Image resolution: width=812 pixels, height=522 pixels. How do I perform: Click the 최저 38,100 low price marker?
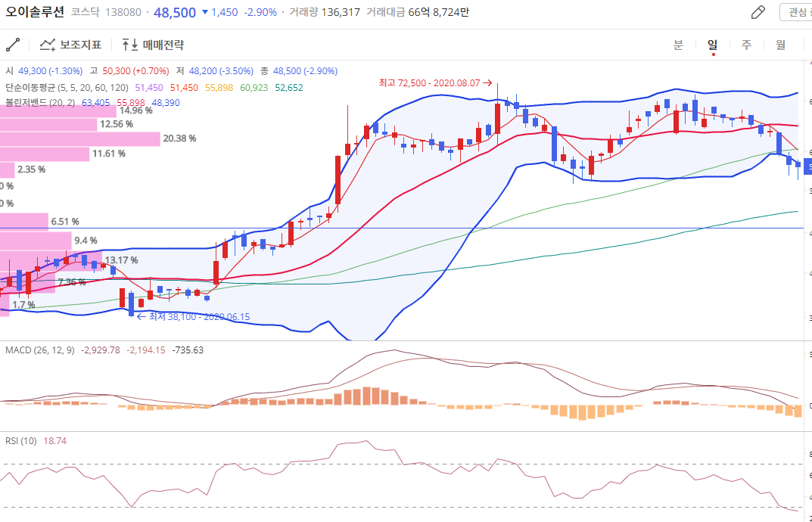coord(193,316)
